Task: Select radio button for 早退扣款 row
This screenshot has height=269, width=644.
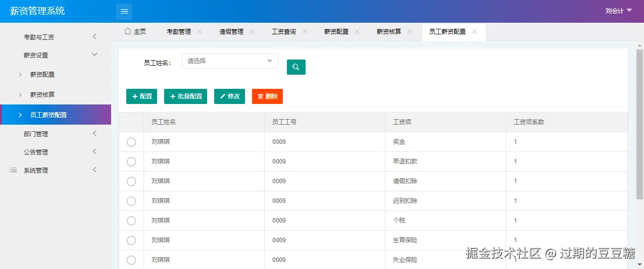Action: click(x=131, y=162)
